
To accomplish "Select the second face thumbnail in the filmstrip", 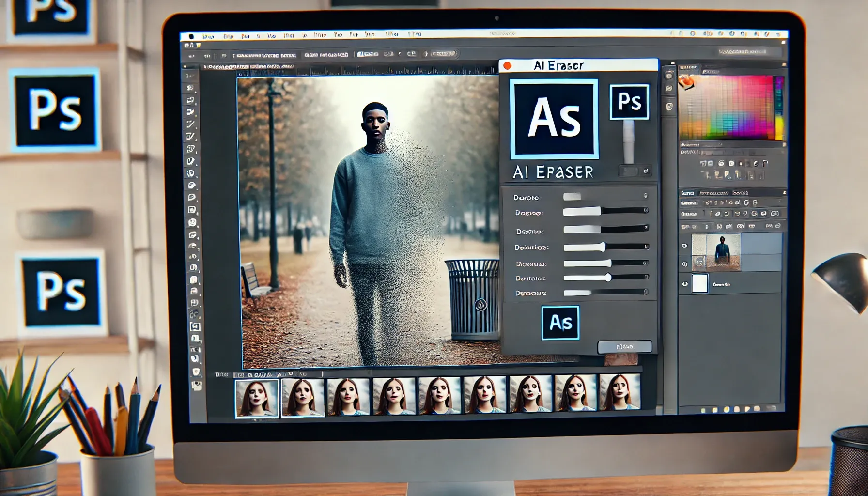I will [303, 397].
